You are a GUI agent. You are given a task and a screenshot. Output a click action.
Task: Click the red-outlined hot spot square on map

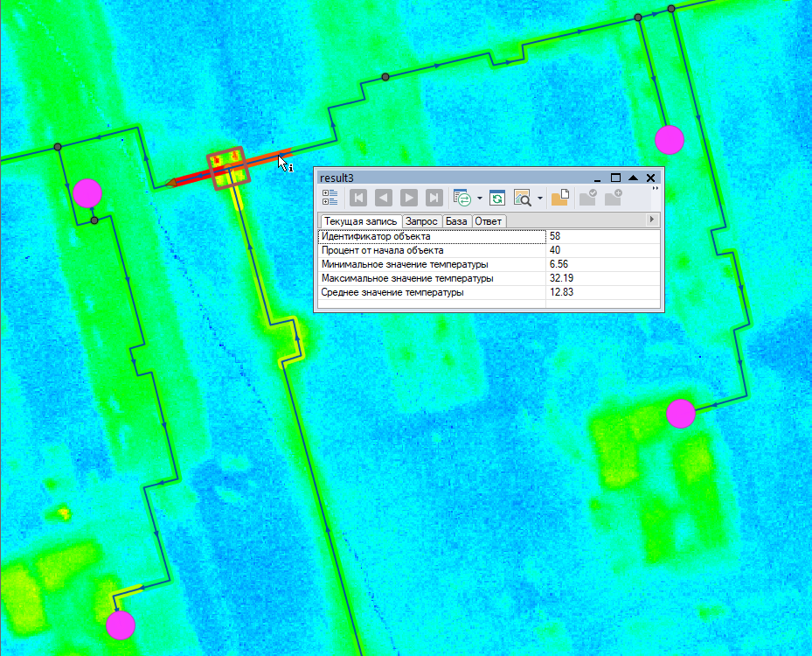228,169
